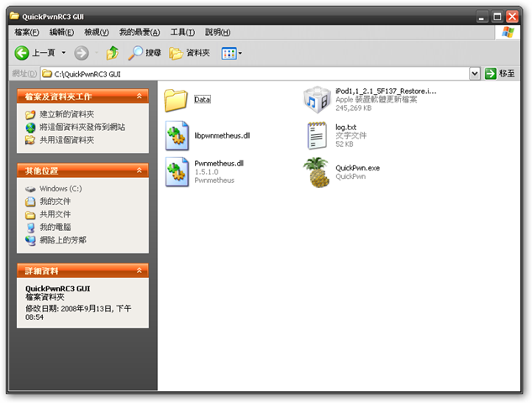Click the Windows flag logo
Screen dimensions: 532x403
coord(508,32)
